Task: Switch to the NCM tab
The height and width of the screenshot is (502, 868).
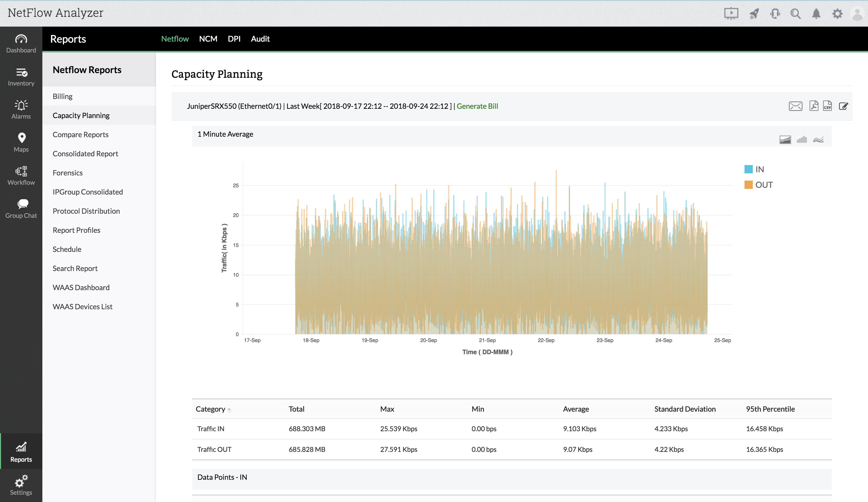Action: (208, 39)
